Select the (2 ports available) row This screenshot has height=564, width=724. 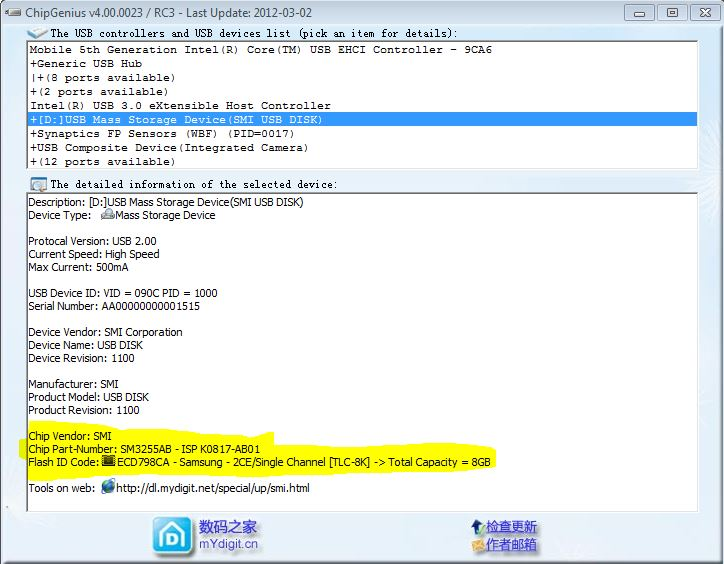tap(362, 91)
